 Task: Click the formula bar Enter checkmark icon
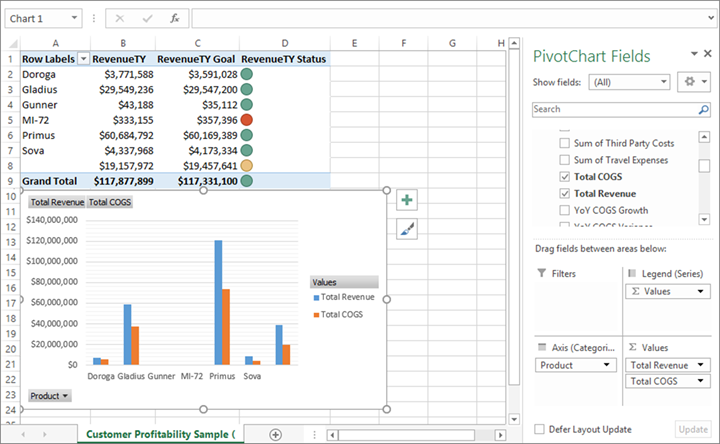[147, 18]
